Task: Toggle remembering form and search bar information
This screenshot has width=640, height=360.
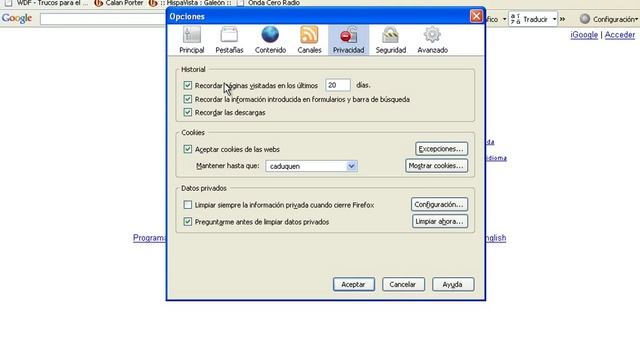Action: coord(187,99)
